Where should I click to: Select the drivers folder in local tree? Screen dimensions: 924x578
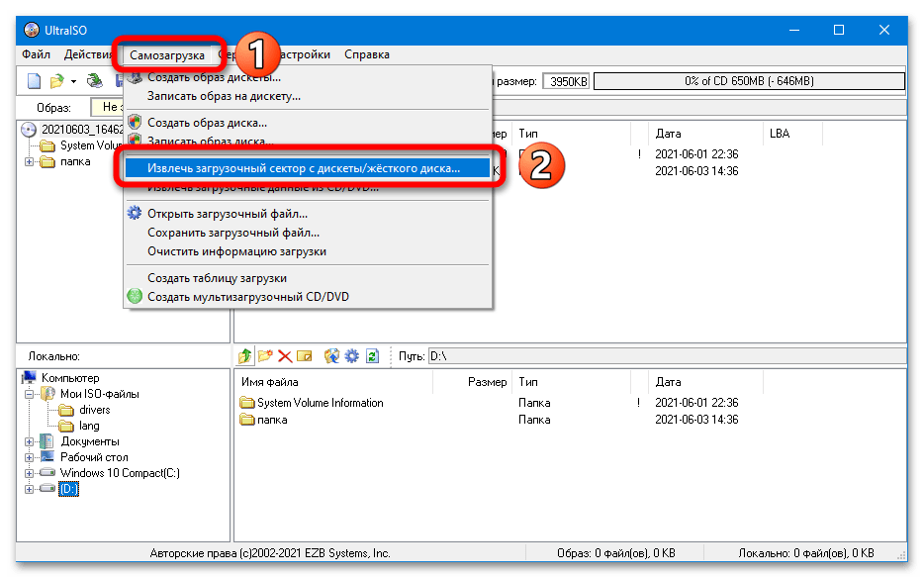(x=94, y=410)
